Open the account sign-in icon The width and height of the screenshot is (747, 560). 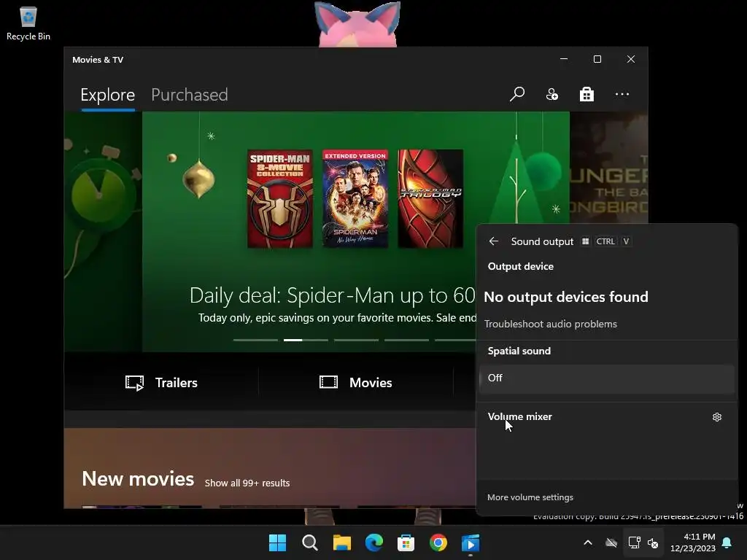[551, 94]
